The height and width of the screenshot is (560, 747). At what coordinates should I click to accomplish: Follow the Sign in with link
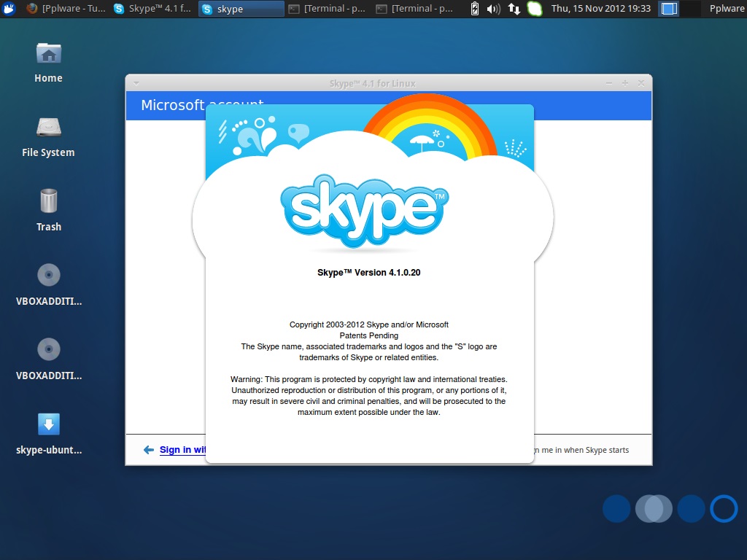coord(182,449)
